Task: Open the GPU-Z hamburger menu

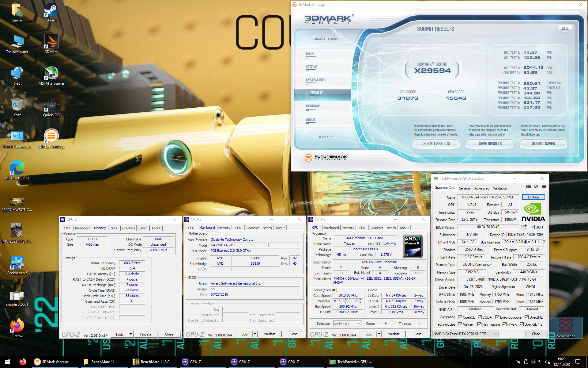Action: [544, 186]
